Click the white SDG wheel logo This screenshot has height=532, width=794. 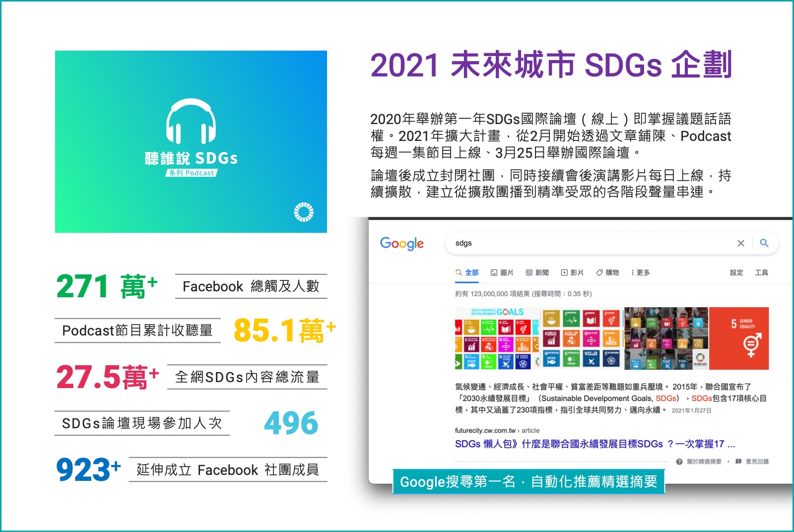point(304,212)
